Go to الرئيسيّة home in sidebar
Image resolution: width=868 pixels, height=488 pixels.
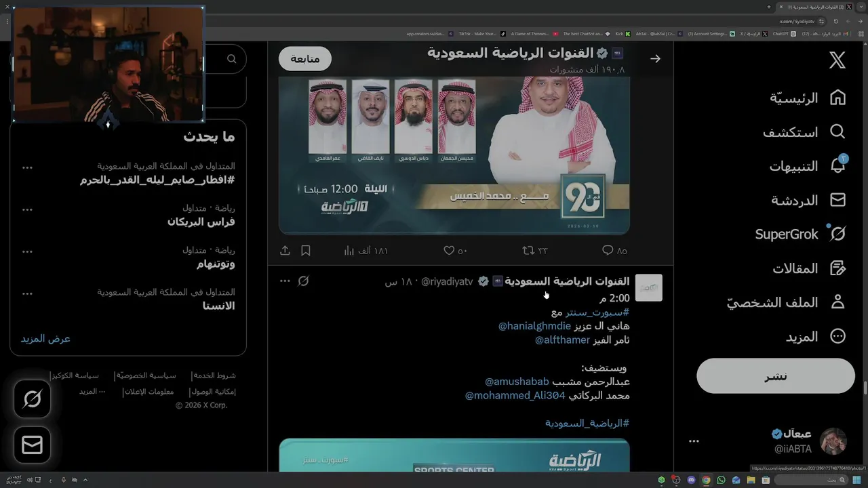pyautogui.click(x=808, y=98)
